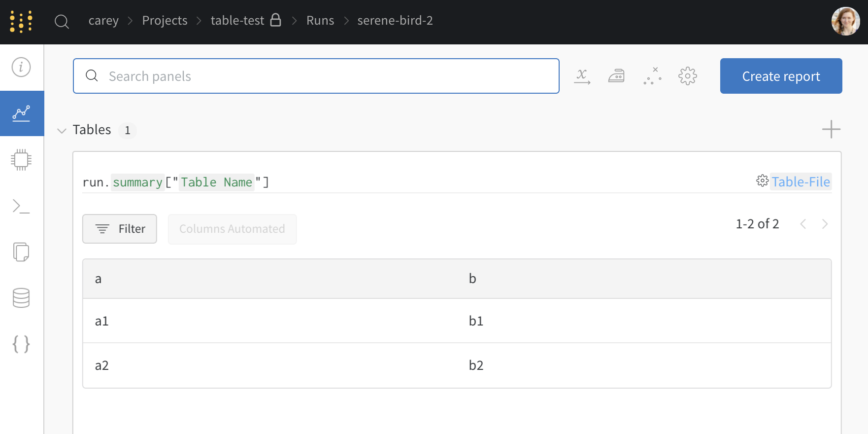Navigate to Projects in breadcrumb
The width and height of the screenshot is (868, 434).
click(x=165, y=21)
